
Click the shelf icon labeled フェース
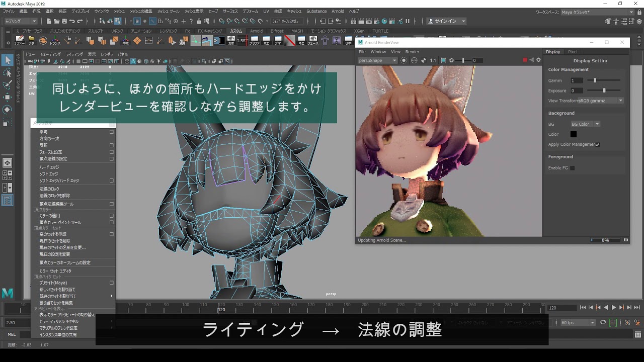point(313,40)
